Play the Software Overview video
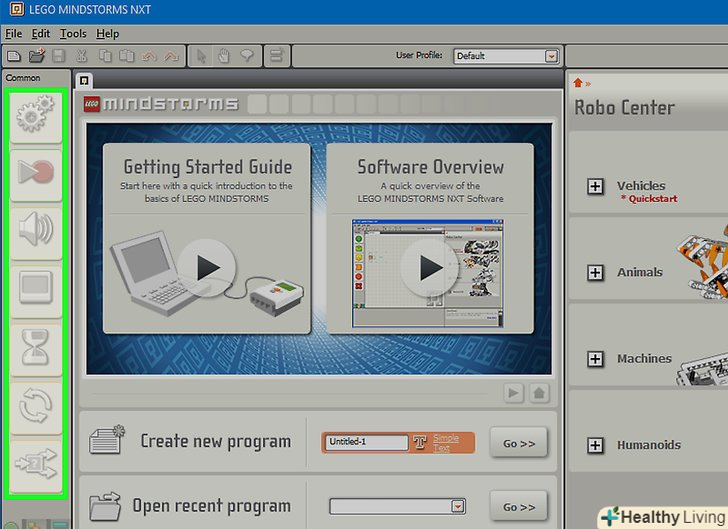 pos(430,268)
